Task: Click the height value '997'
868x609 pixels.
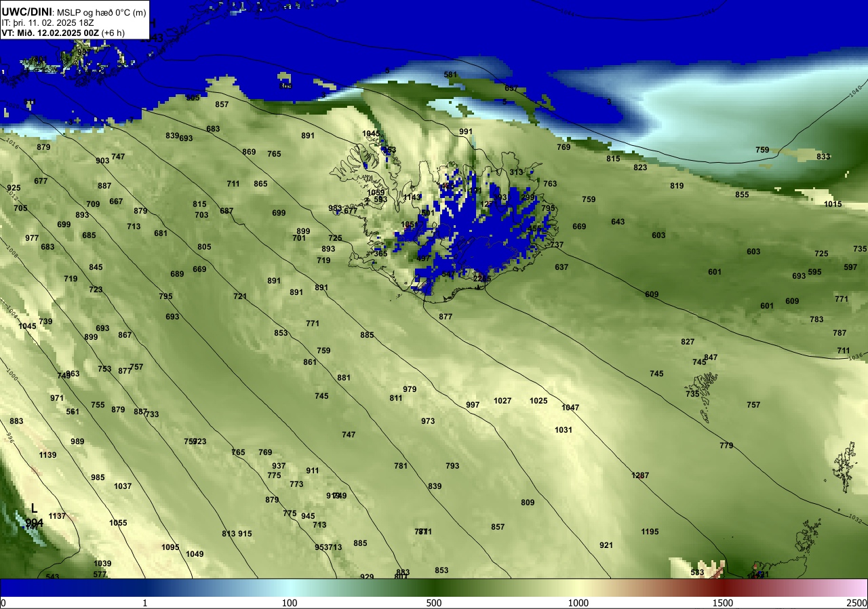Action: coord(473,405)
